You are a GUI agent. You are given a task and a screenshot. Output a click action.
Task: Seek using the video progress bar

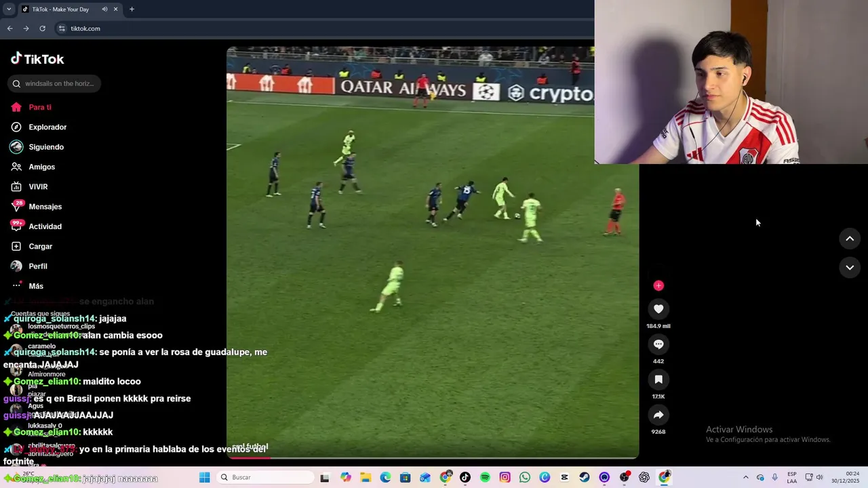(433, 457)
